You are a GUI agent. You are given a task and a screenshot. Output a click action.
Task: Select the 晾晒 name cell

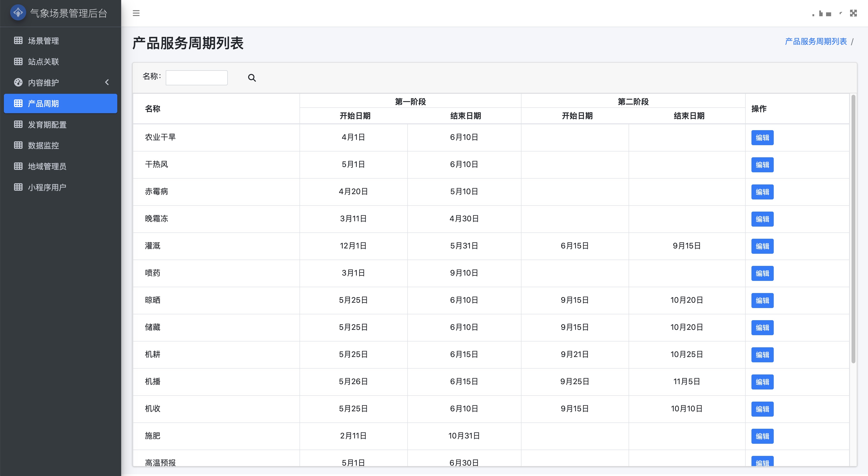click(216, 300)
